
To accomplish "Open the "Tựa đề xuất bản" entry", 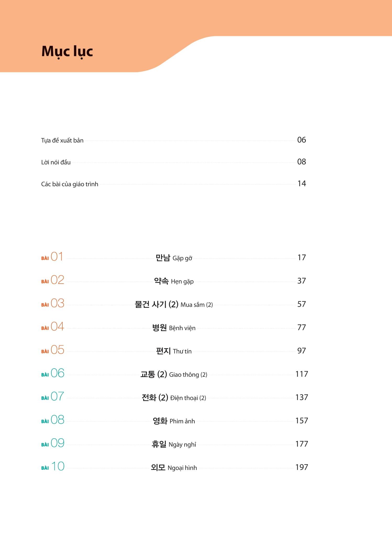I will (x=62, y=141).
